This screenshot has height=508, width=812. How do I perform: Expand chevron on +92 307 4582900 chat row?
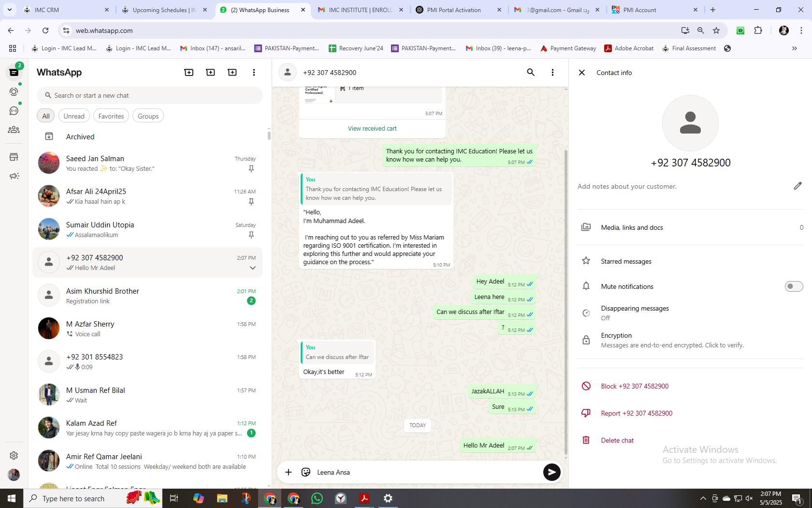pos(252,268)
